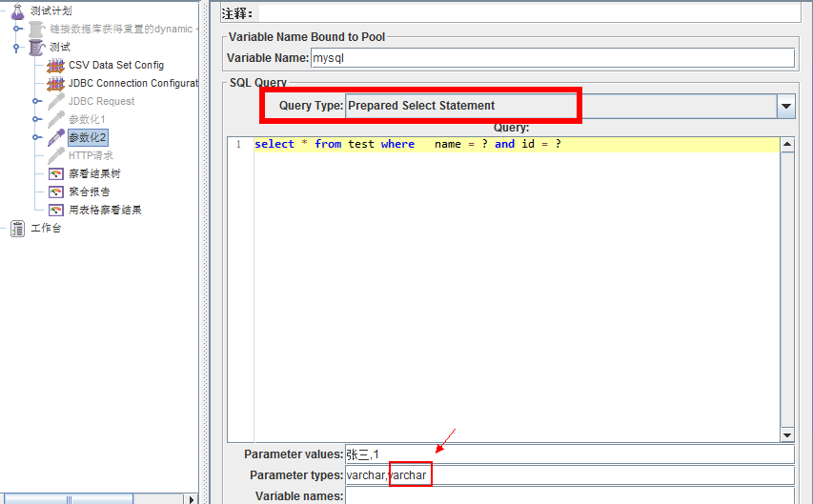Toggle expand handle beside 测试 thread group
The width and height of the screenshot is (813, 504).
pyautogui.click(x=17, y=47)
